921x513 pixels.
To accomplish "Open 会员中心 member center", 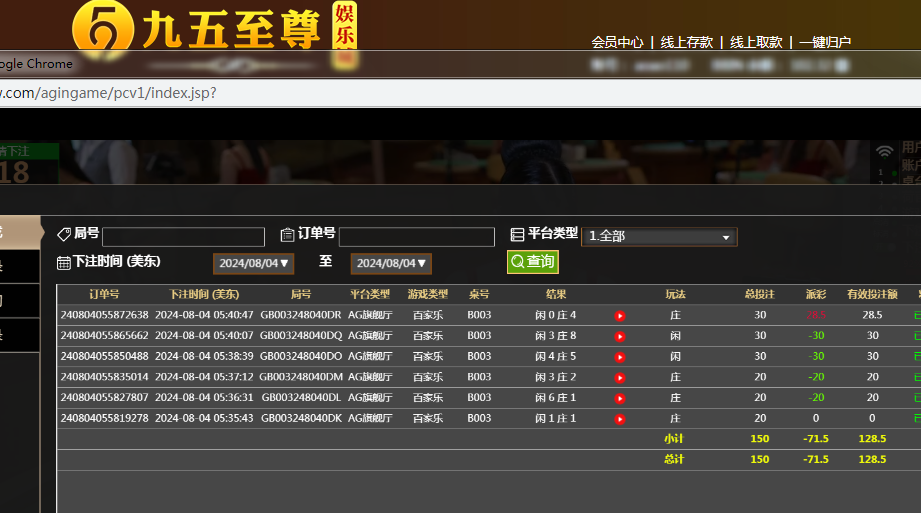I will (x=617, y=42).
